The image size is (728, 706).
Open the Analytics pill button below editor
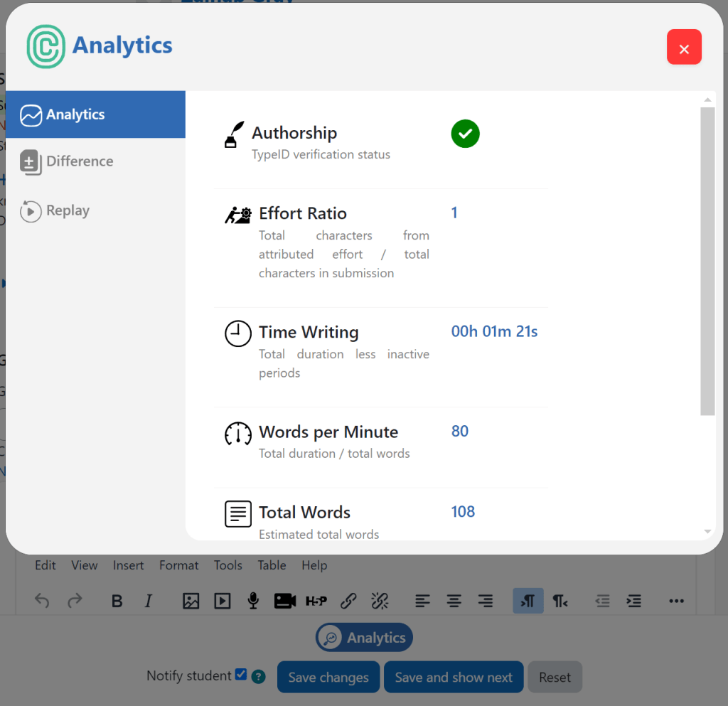[x=364, y=638]
